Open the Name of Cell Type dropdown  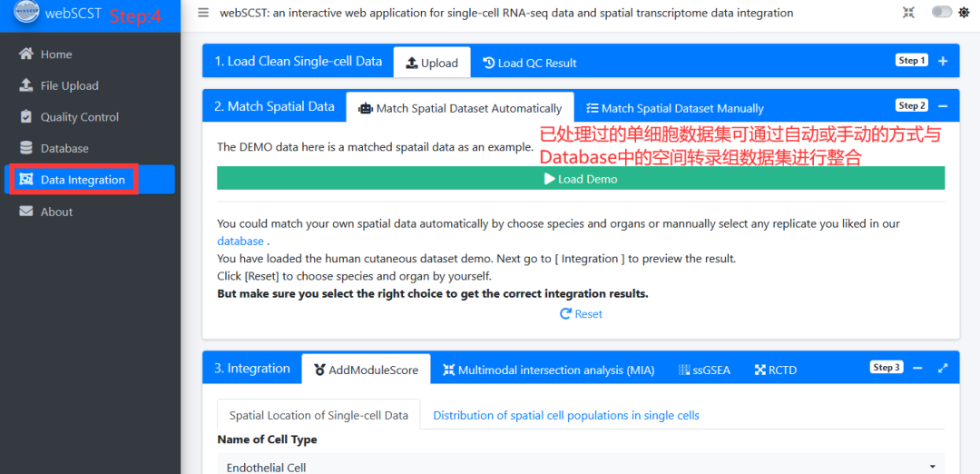click(581, 466)
